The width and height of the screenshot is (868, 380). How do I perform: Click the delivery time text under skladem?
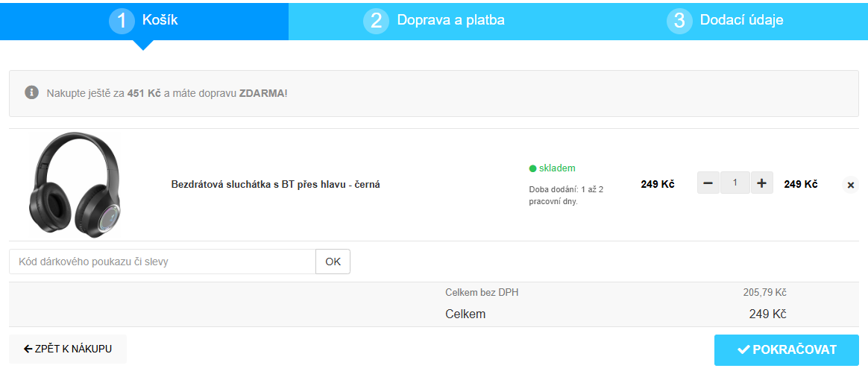566,195
